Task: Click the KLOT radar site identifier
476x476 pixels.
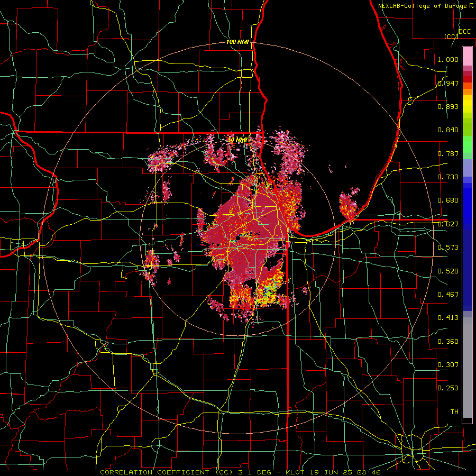Action: coord(295,472)
